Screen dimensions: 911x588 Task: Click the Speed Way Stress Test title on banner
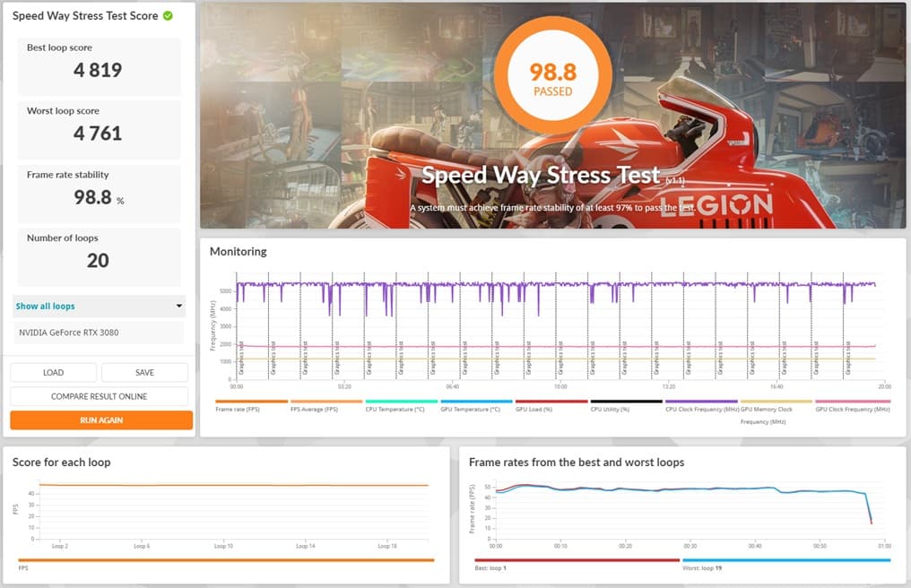(541, 175)
